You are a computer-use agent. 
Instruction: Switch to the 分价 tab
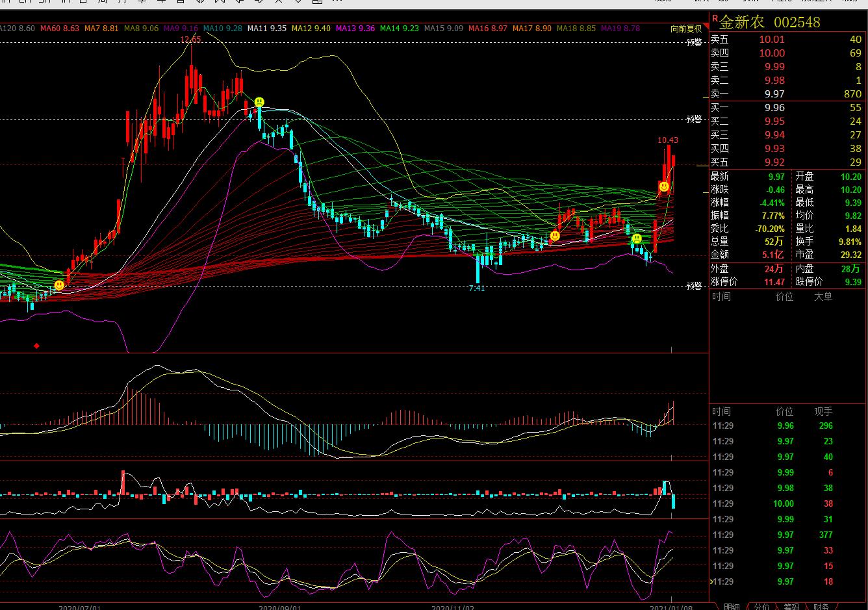click(x=761, y=606)
